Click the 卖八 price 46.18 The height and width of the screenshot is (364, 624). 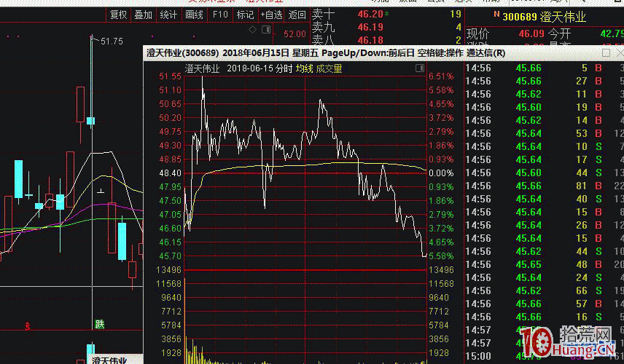coord(370,40)
